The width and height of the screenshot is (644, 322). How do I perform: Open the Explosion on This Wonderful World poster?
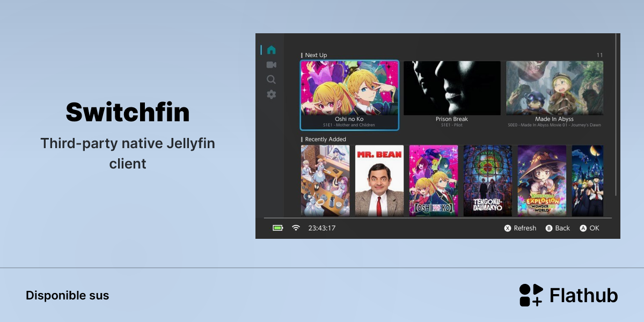(542, 181)
